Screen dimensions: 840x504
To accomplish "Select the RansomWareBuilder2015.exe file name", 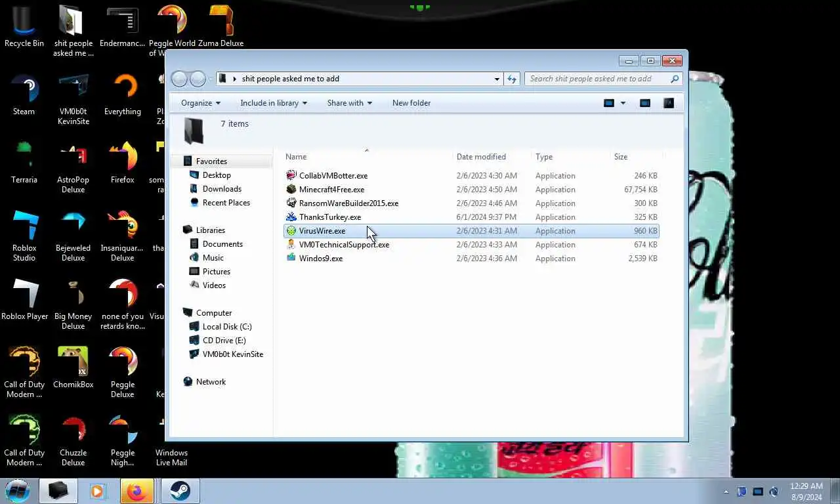I will point(348,203).
